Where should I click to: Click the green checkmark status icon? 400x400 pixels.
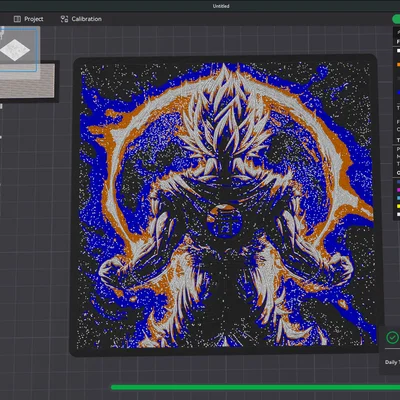coord(392,338)
